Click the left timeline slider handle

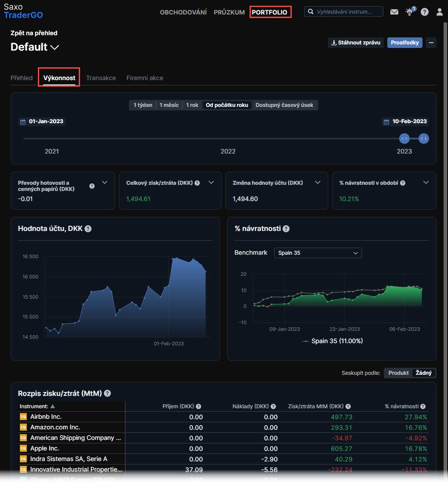pyautogui.click(x=404, y=139)
